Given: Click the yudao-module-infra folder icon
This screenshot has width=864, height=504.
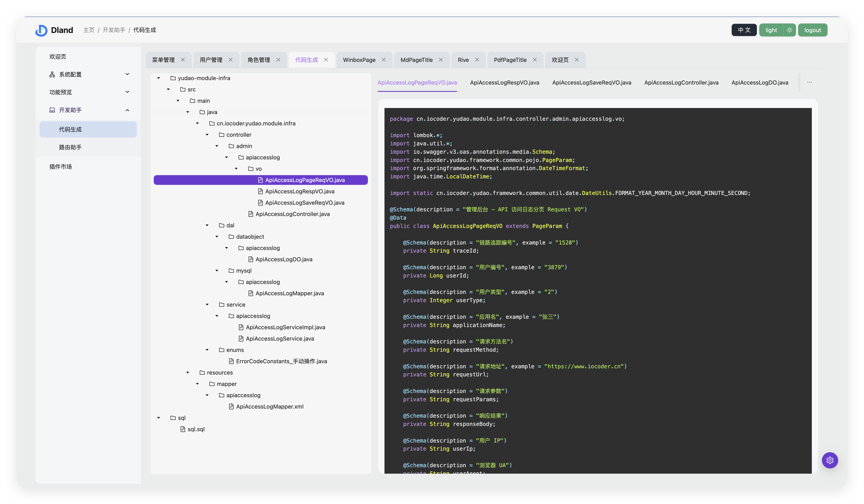Looking at the screenshot, I should click(173, 78).
